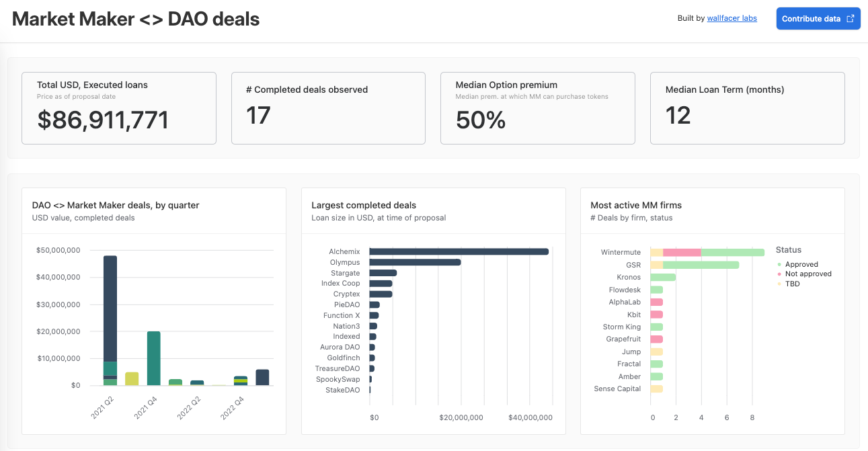
Task: Click the GSR firm label
Action: click(x=633, y=265)
